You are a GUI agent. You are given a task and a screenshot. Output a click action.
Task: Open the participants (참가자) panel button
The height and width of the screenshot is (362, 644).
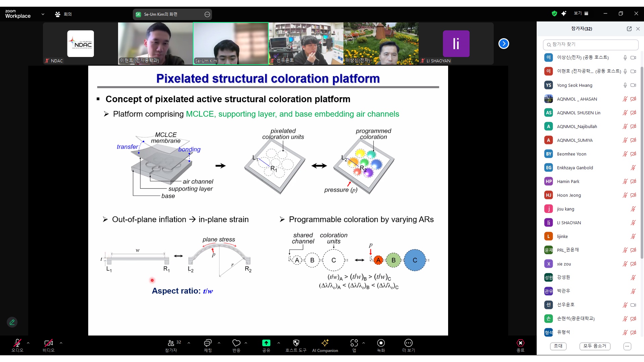coord(171,346)
